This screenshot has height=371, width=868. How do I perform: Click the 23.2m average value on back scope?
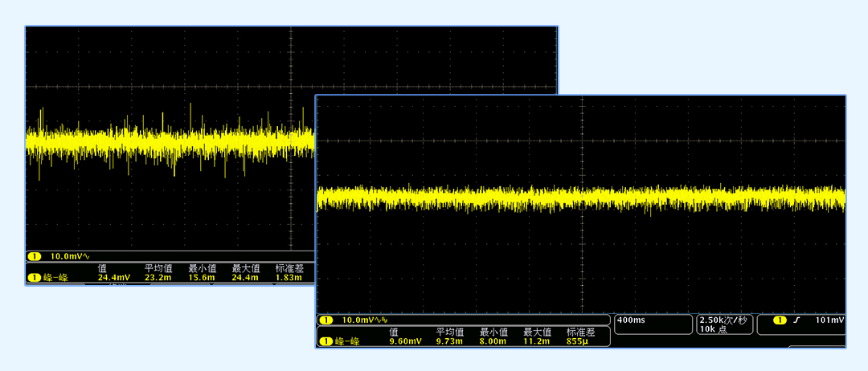tap(158, 278)
